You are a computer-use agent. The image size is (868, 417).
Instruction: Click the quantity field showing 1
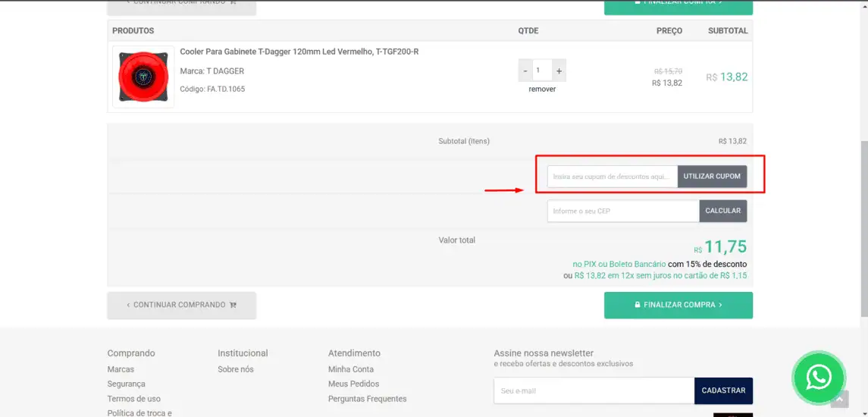542,71
